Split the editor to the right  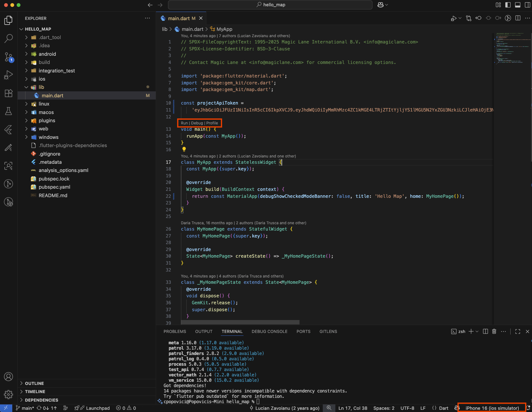click(x=518, y=18)
